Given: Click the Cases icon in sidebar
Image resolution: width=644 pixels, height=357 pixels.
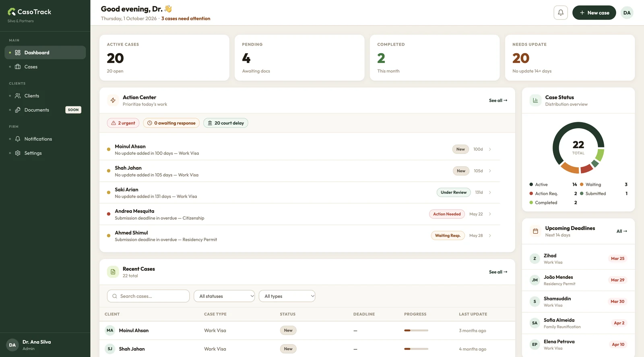Looking at the screenshot, I should (18, 67).
